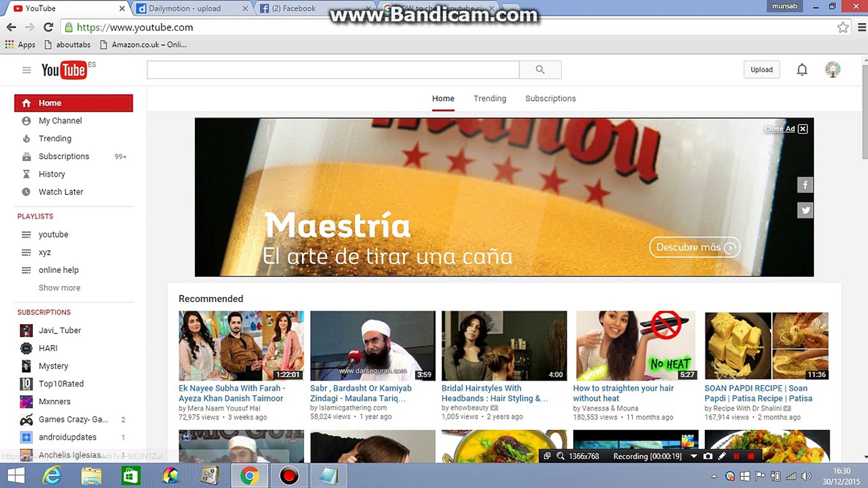Share the ad via Facebook icon
868x488 pixels.
[805, 185]
